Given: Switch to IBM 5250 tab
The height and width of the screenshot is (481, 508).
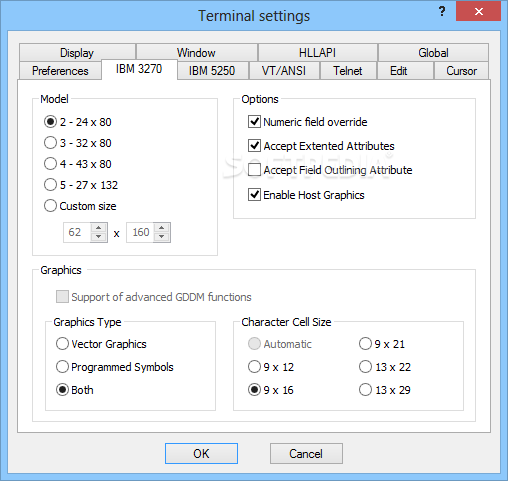Looking at the screenshot, I should tap(212, 71).
